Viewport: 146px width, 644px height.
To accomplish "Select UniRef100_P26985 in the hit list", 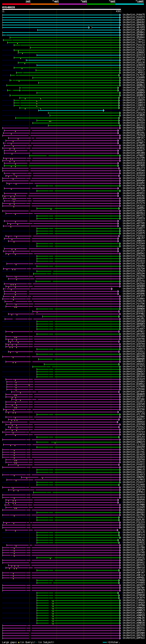I will click(x=134, y=77).
